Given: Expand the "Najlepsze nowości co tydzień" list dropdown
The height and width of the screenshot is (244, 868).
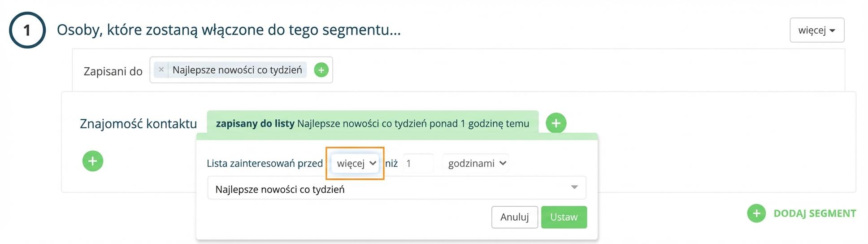Looking at the screenshot, I should tap(396, 188).
